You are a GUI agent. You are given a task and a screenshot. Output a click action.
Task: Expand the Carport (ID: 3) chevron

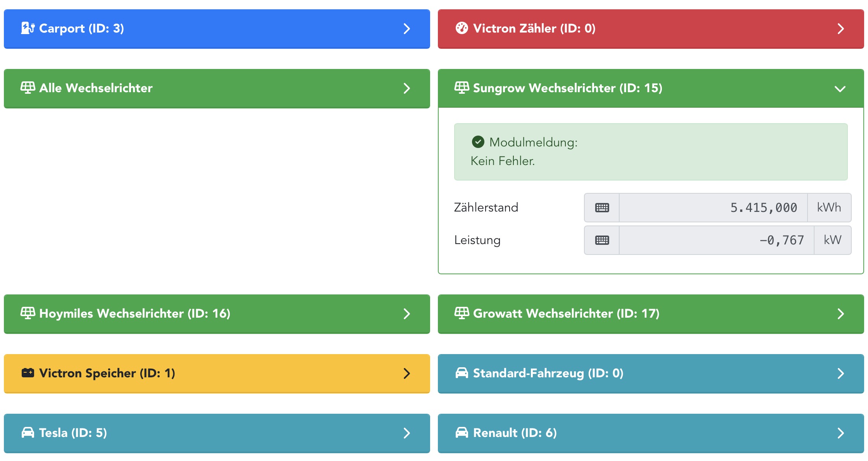click(406, 29)
